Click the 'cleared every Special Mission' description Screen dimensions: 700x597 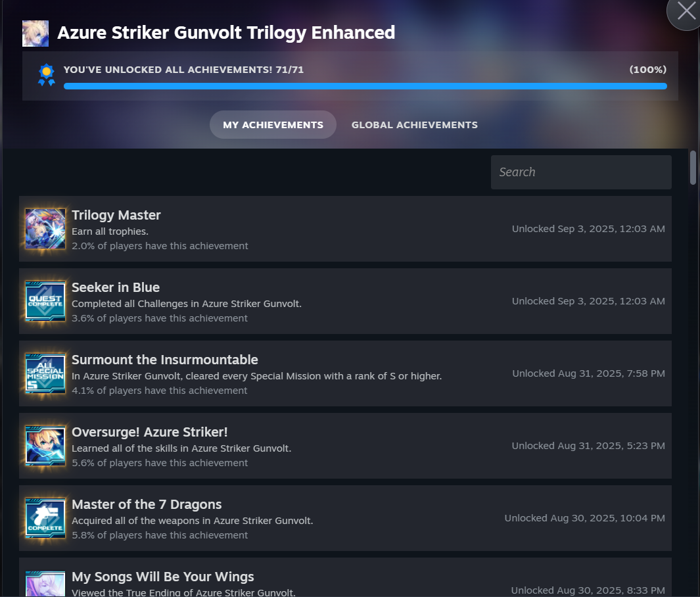coord(257,376)
